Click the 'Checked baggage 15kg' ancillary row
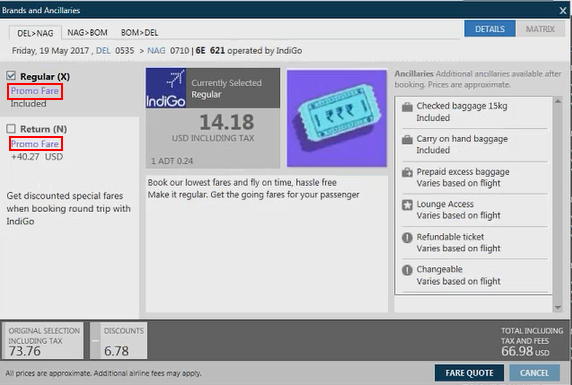Image resolution: width=572 pixels, height=385 pixels. click(475, 112)
